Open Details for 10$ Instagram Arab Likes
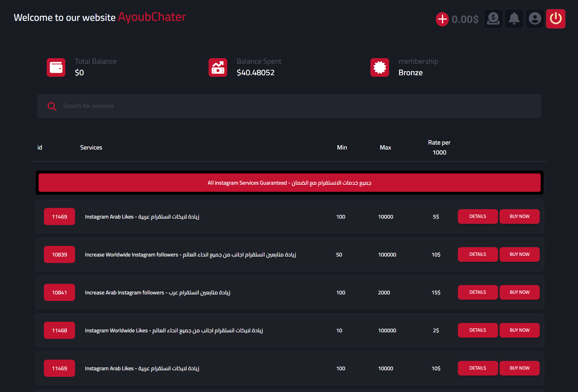578x392 pixels. pos(478,368)
